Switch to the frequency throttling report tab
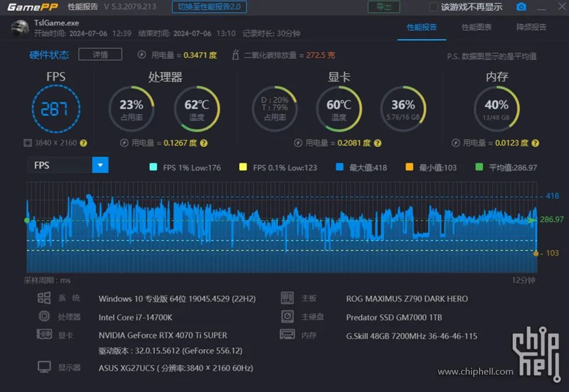This screenshot has height=392, width=569. pyautogui.click(x=531, y=27)
